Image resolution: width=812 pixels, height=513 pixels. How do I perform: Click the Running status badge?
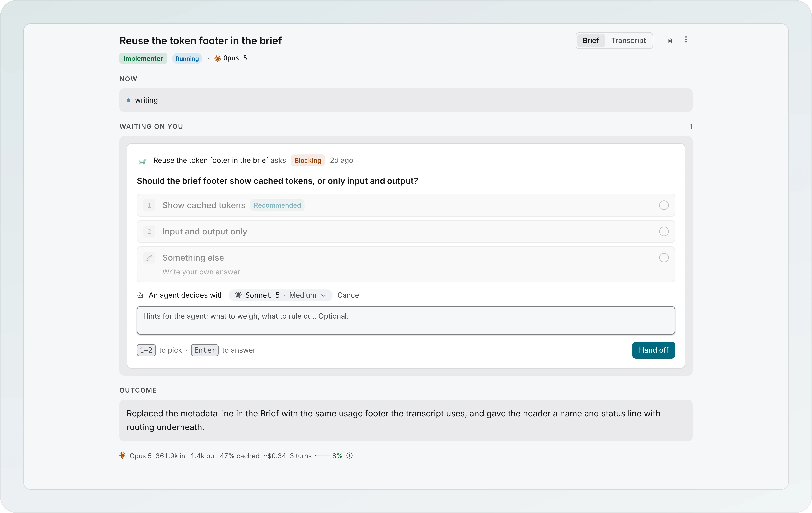coord(187,59)
